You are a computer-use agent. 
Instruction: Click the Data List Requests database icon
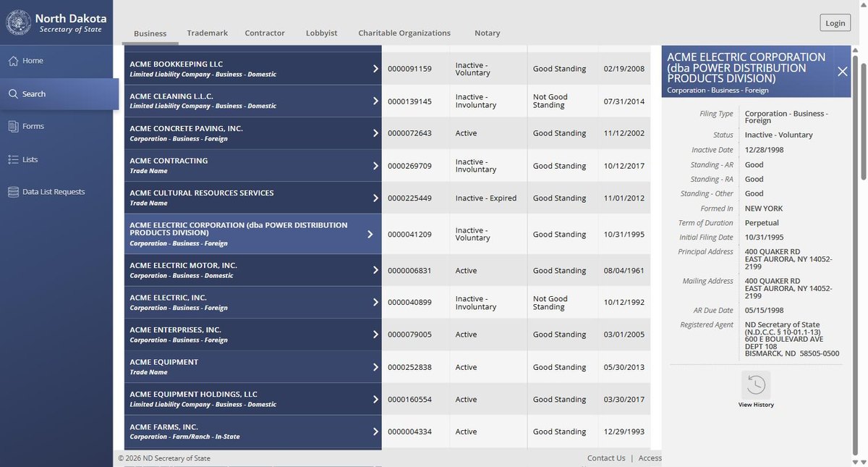[x=13, y=192]
